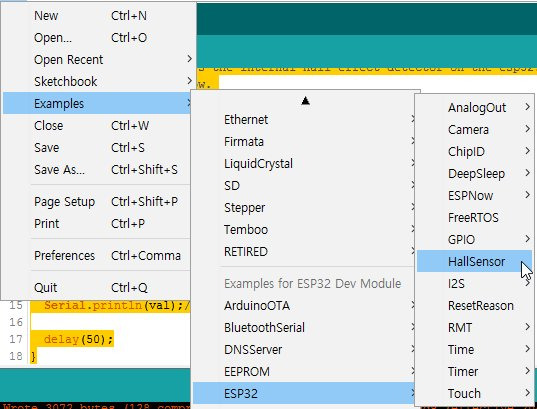Select Open... menu entry
This screenshot has width=537, height=409.
point(99,37)
